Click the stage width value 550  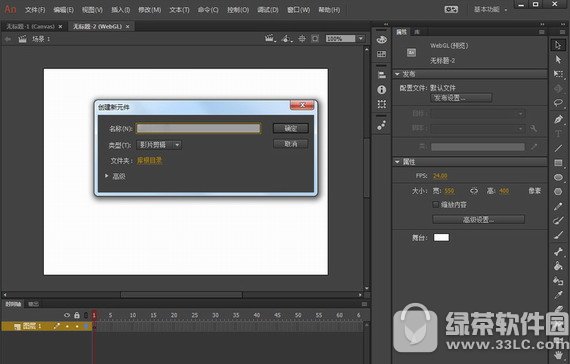tap(449, 191)
